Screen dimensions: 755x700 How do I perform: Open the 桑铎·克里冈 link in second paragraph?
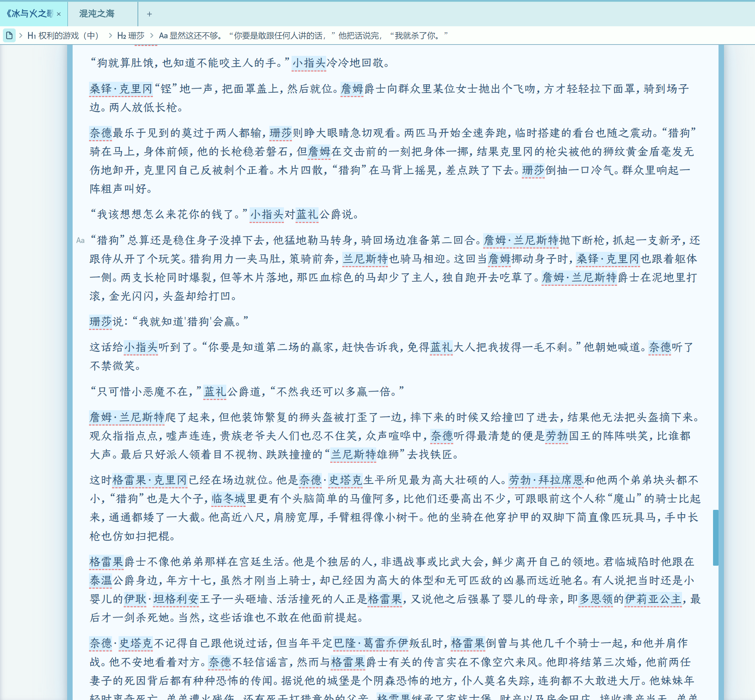click(121, 89)
